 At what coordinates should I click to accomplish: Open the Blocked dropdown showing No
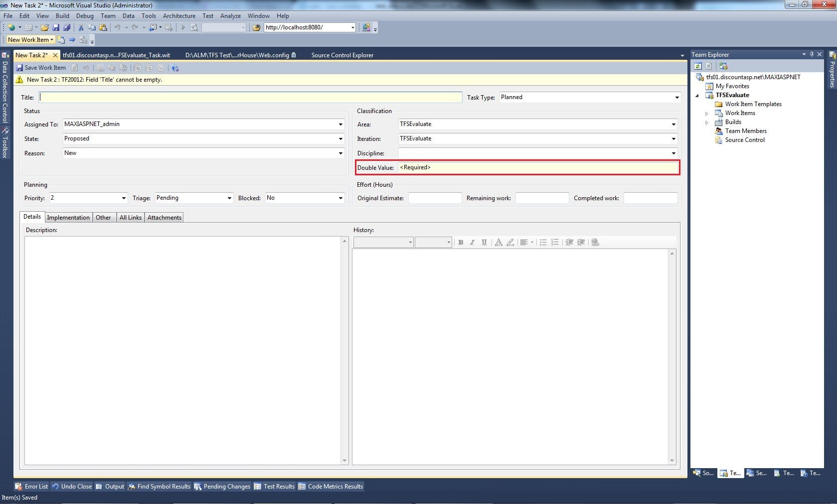click(340, 198)
